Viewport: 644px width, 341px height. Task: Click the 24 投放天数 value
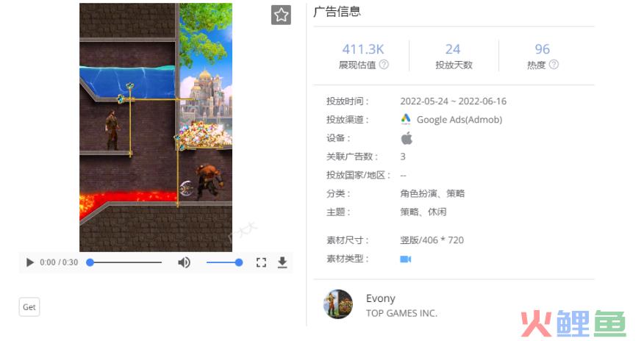pos(453,49)
